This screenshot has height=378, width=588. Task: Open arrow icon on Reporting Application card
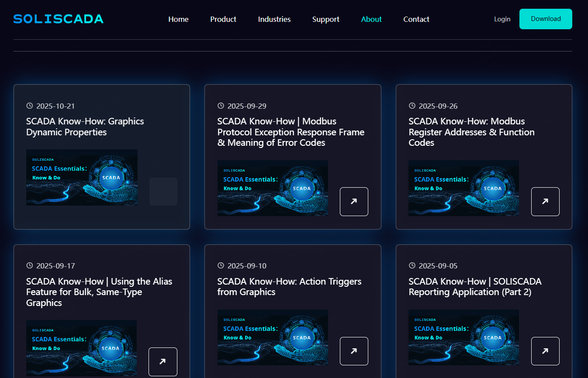tap(545, 351)
